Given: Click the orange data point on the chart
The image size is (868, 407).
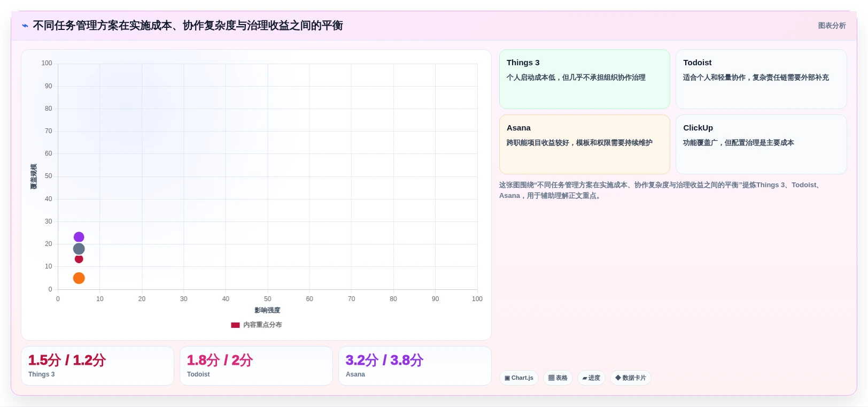Looking at the screenshot, I should 79,278.
